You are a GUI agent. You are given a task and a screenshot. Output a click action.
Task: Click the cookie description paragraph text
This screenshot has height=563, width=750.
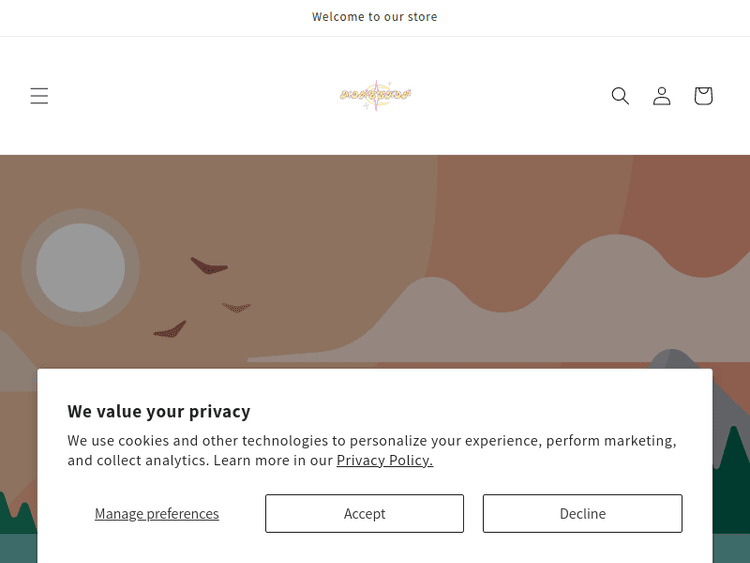point(371,441)
